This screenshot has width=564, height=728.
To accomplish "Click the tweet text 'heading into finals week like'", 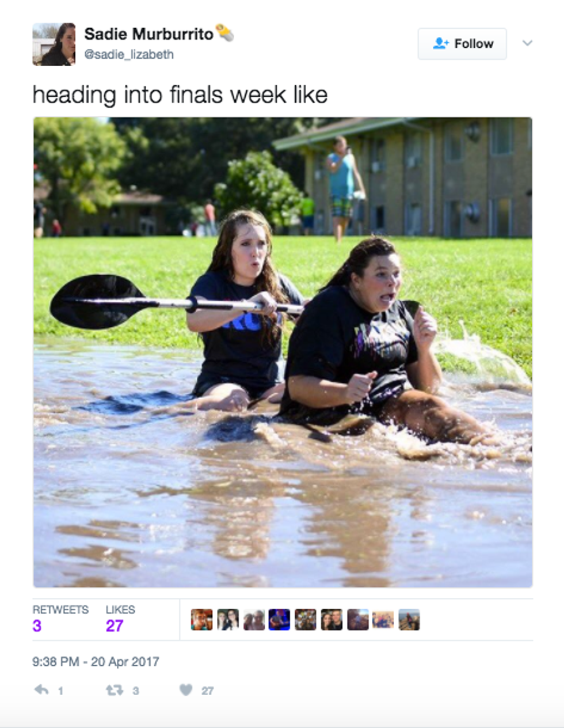I will 180,95.
